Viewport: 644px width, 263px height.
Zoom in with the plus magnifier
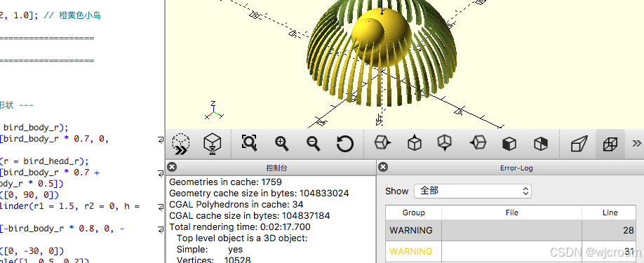click(281, 143)
